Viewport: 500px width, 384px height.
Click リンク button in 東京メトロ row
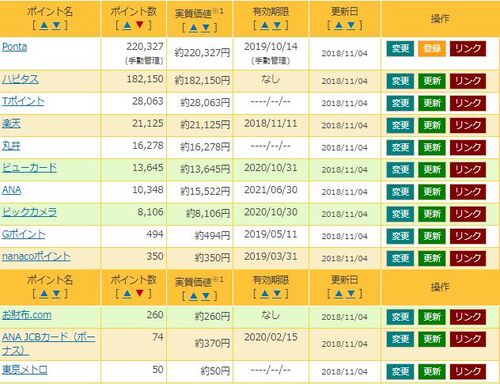pos(468,372)
